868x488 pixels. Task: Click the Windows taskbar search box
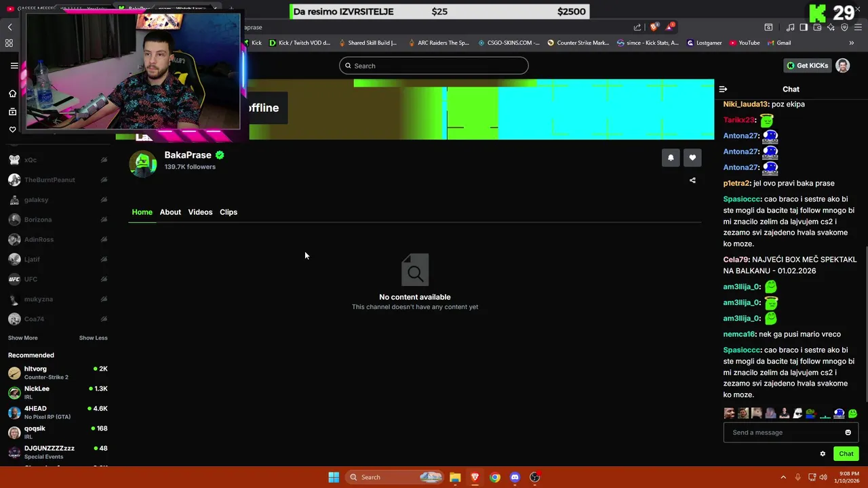[395, 477]
